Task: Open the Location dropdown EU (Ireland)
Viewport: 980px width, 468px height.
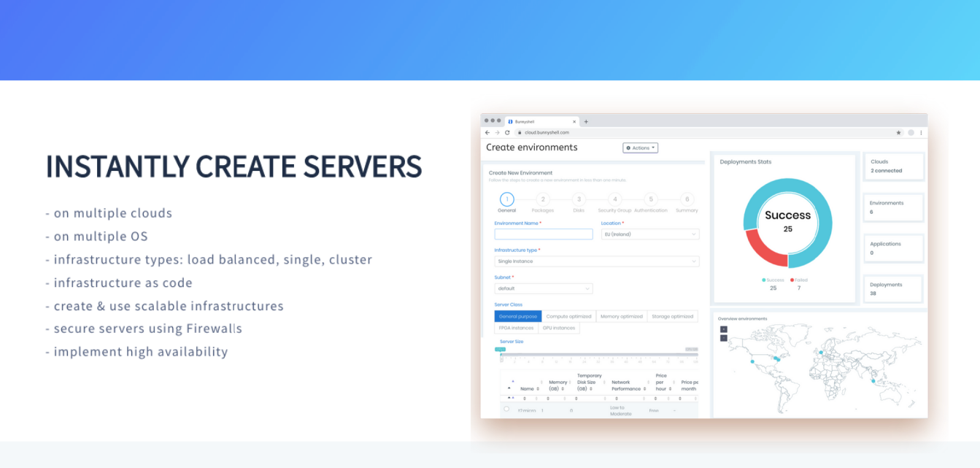Action: click(x=650, y=234)
